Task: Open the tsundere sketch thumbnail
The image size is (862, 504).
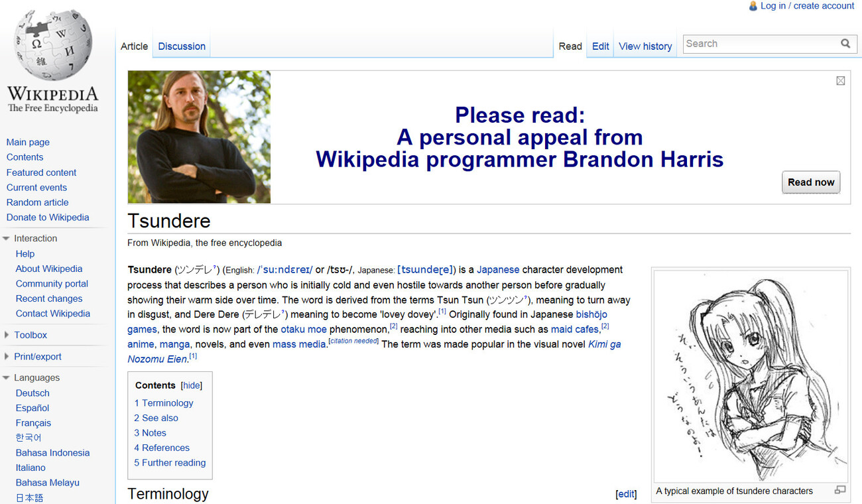Action: [751, 376]
